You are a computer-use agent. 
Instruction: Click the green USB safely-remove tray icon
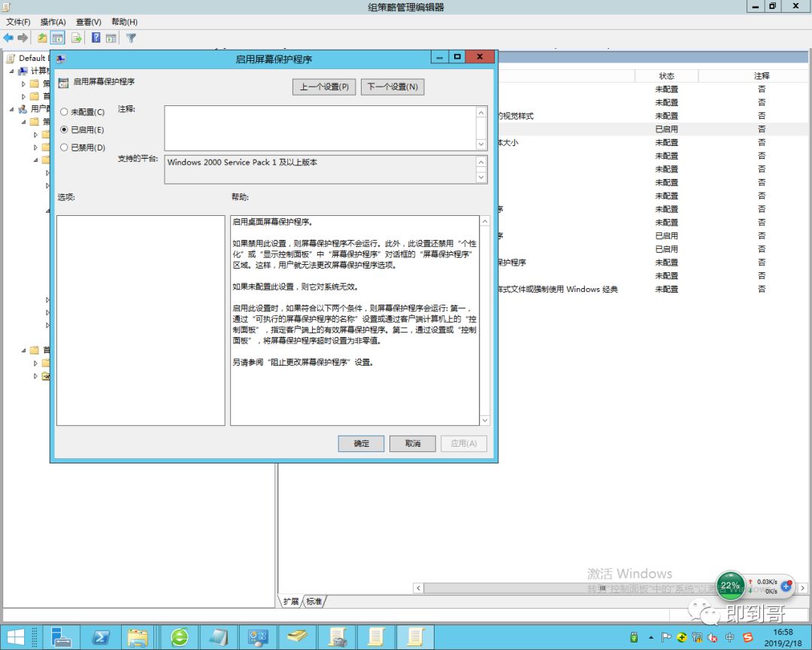634,637
